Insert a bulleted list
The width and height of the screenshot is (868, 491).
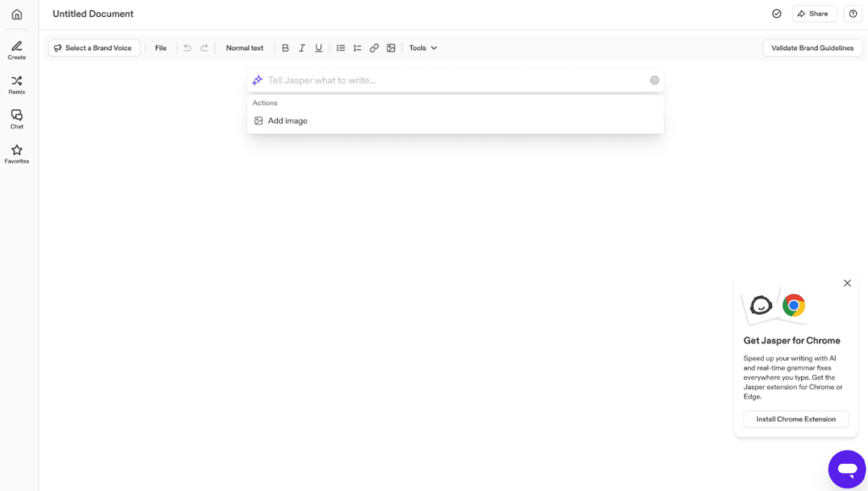point(341,48)
